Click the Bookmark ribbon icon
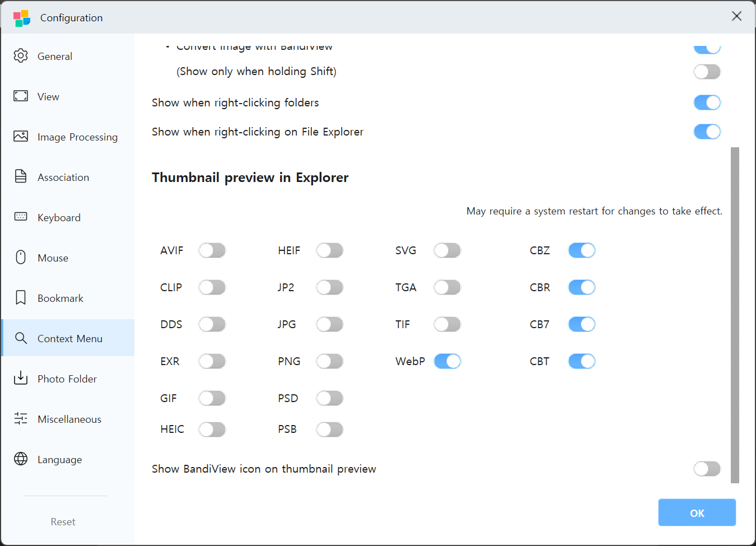Screen dimensions: 756x546 point(21,298)
